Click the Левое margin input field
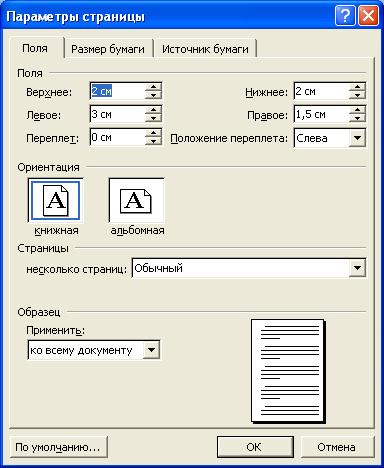The image size is (384, 468). [x=118, y=114]
